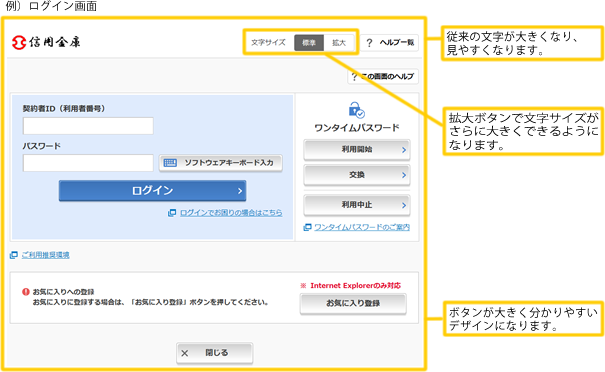Click the 文字サイズ label
605x372 pixels.
(x=268, y=42)
